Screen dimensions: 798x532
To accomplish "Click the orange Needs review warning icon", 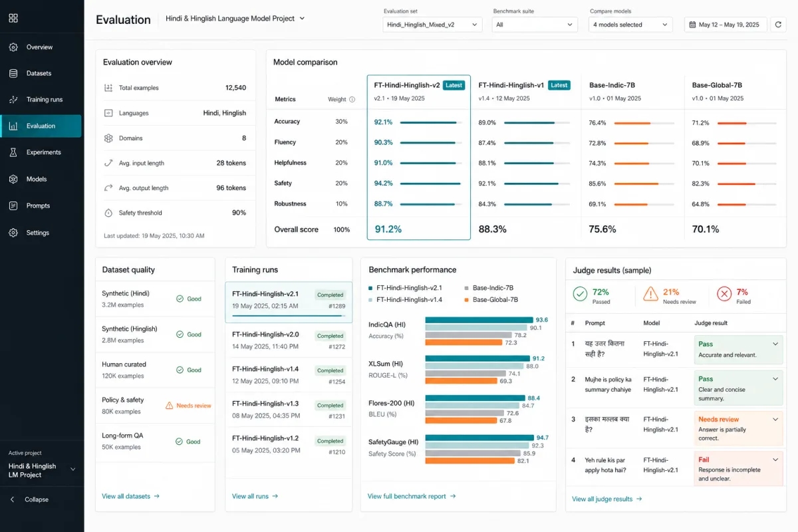I will click(x=651, y=294).
